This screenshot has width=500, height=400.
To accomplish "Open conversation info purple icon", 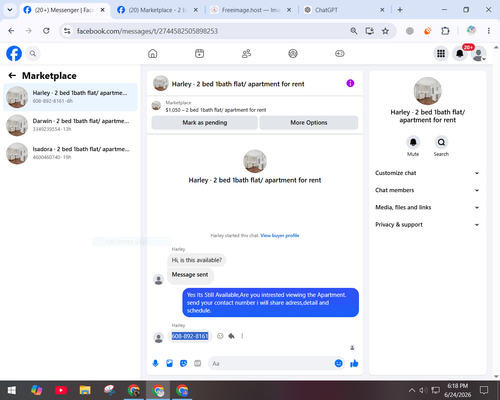I will tap(350, 83).
